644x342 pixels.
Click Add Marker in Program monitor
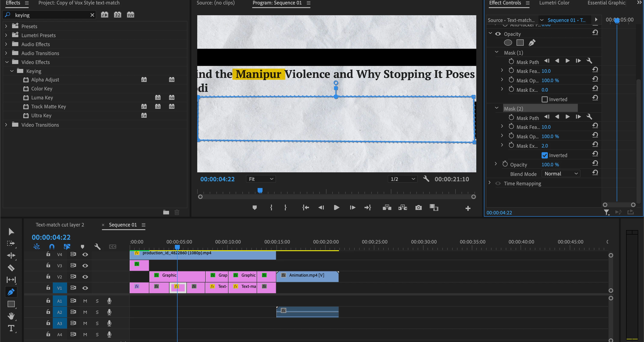254,208
